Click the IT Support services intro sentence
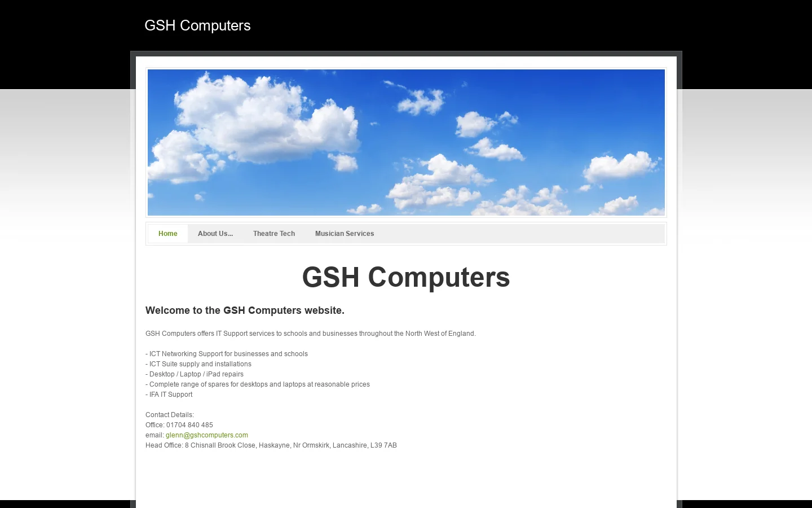The height and width of the screenshot is (508, 812). 311,334
